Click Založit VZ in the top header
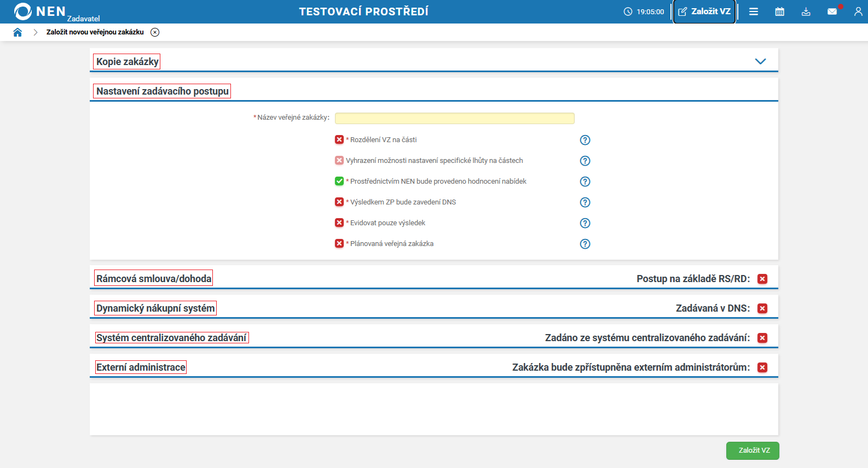Viewport: 868px width, 468px height. coord(704,11)
